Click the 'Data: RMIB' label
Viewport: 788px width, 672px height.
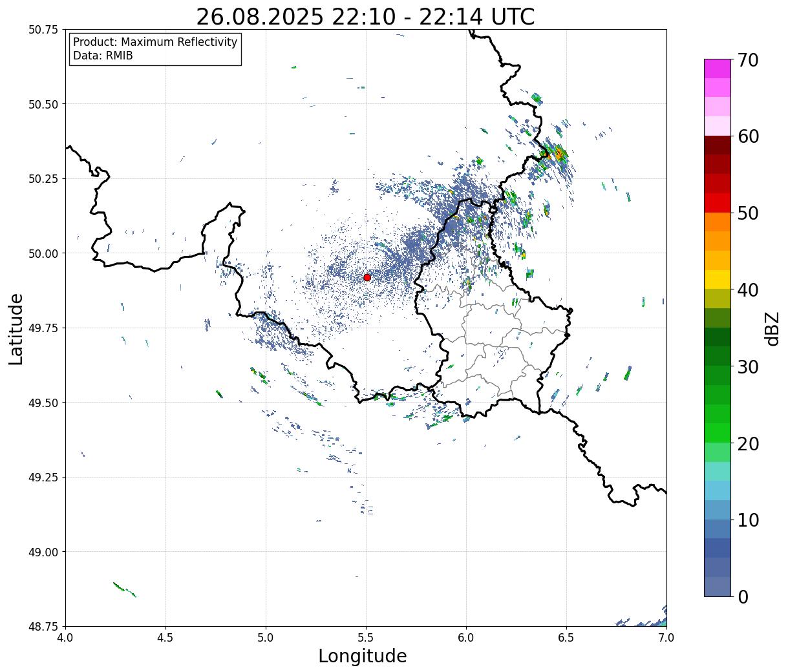(103, 56)
